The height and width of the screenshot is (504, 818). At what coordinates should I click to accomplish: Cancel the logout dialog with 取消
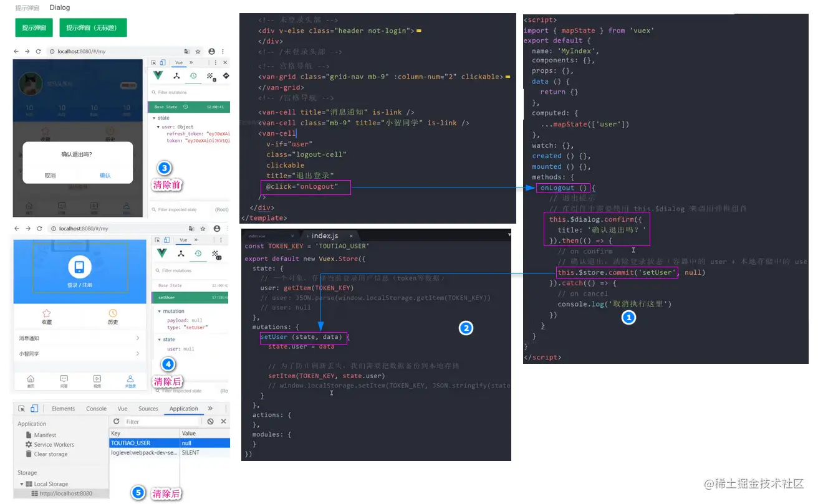click(51, 176)
